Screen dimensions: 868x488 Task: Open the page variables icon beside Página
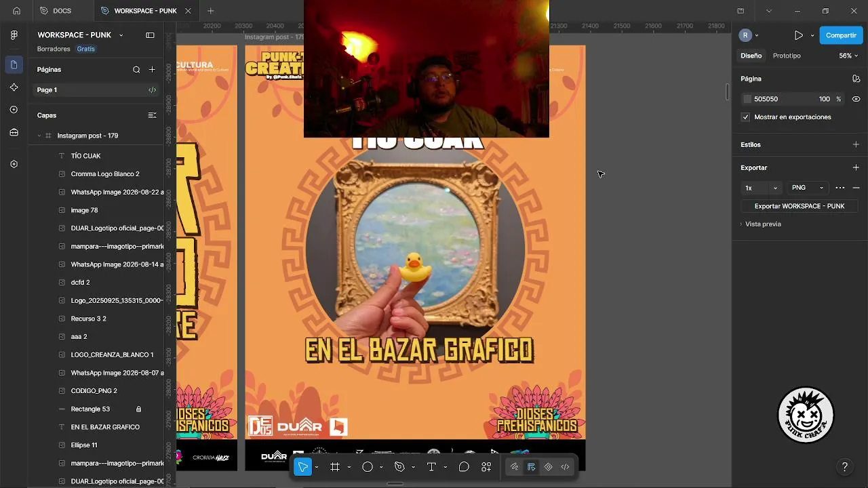coord(856,79)
